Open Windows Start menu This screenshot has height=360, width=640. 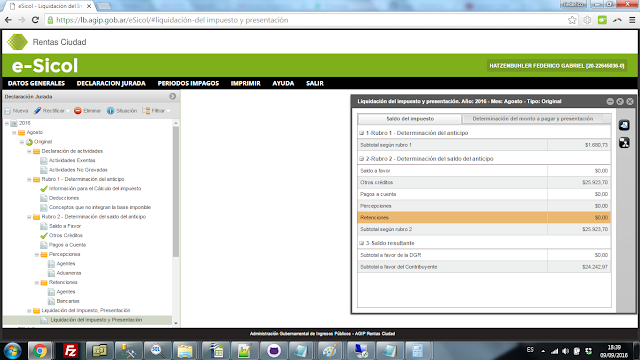12,351
